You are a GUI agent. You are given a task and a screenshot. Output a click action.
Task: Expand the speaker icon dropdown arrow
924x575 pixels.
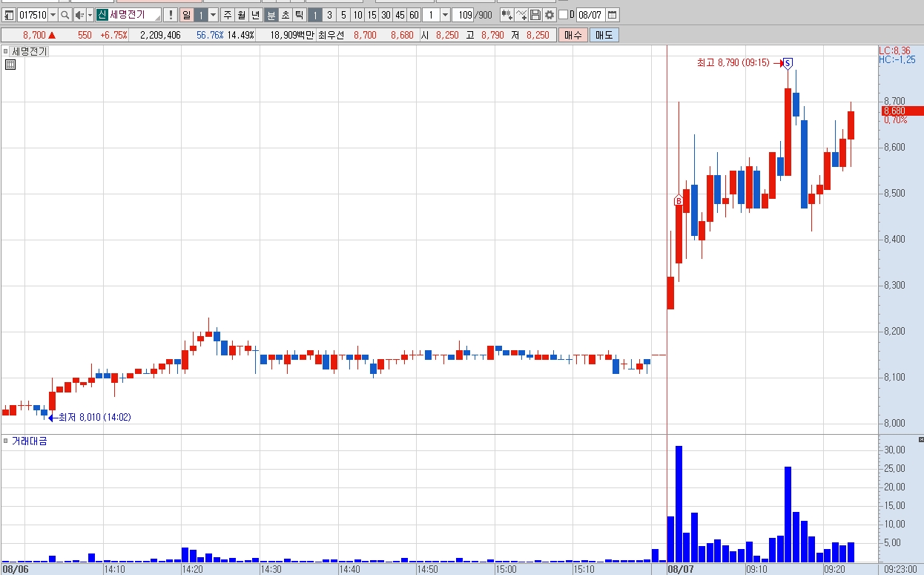tap(90, 15)
